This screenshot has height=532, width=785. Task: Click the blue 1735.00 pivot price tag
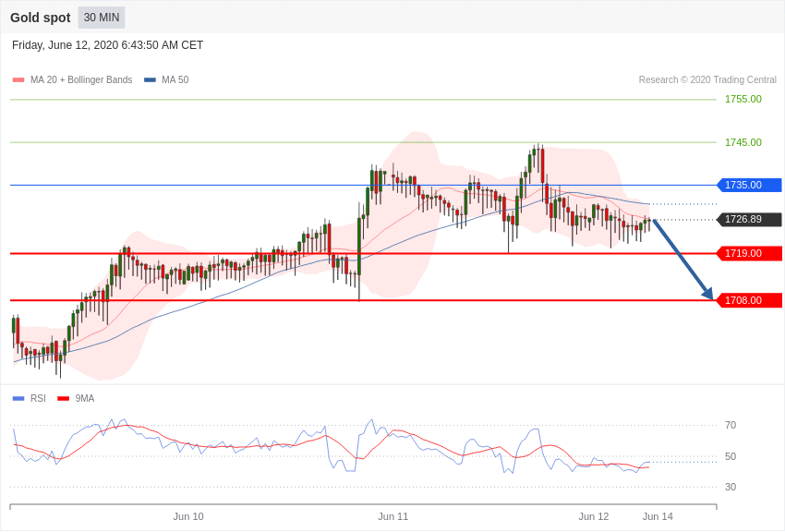point(750,185)
